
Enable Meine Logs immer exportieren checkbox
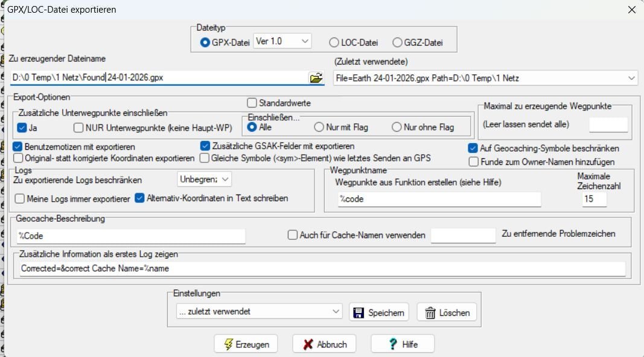tap(20, 198)
